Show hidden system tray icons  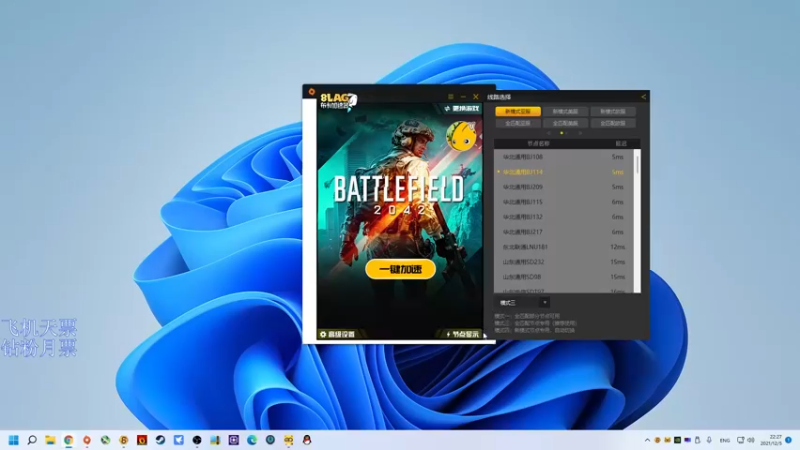coord(647,440)
